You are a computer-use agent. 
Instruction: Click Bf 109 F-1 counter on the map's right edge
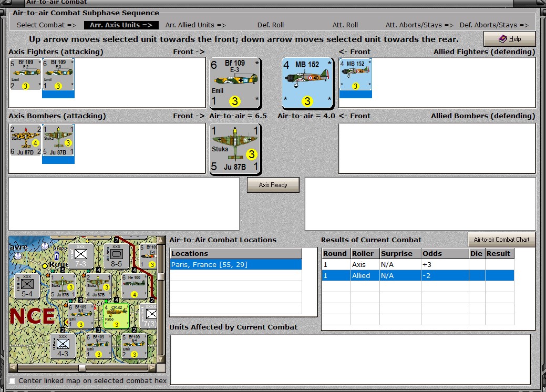click(148, 256)
